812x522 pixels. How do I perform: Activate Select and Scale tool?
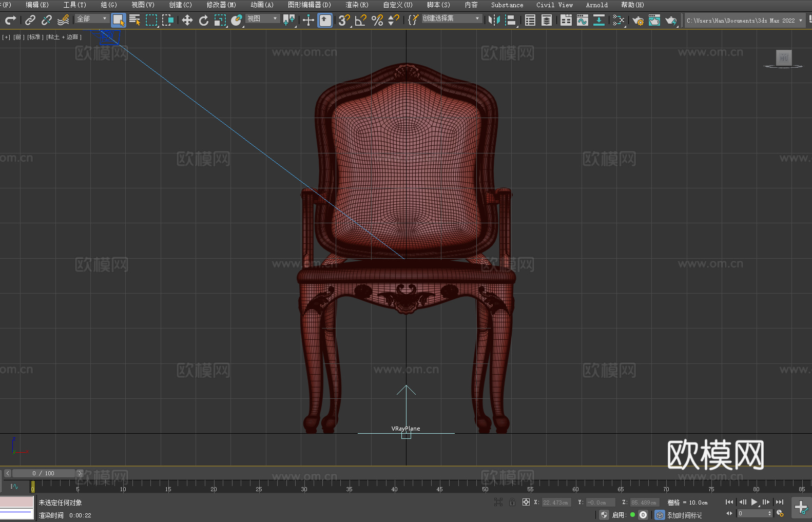click(220, 20)
